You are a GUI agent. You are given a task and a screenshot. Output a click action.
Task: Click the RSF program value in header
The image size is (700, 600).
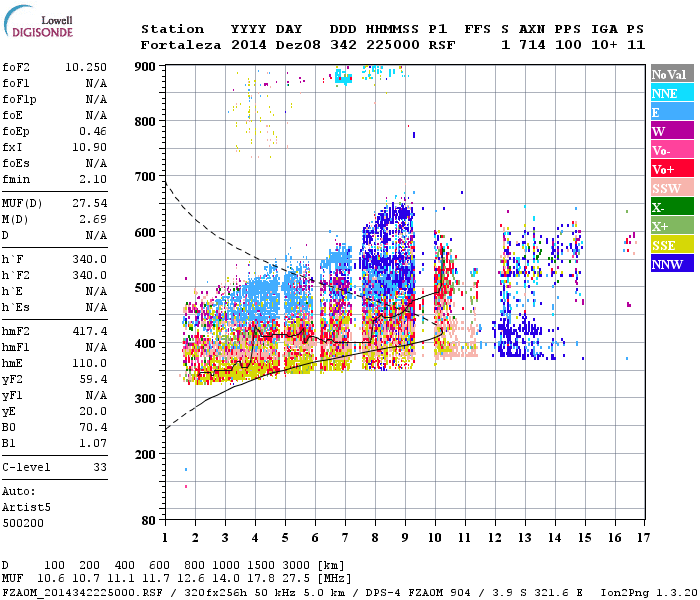tap(442, 45)
